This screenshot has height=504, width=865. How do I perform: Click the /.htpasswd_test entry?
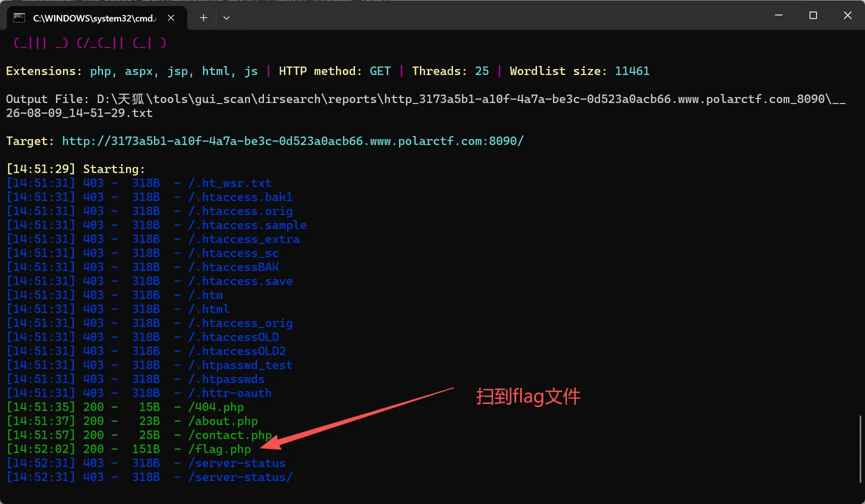click(240, 365)
